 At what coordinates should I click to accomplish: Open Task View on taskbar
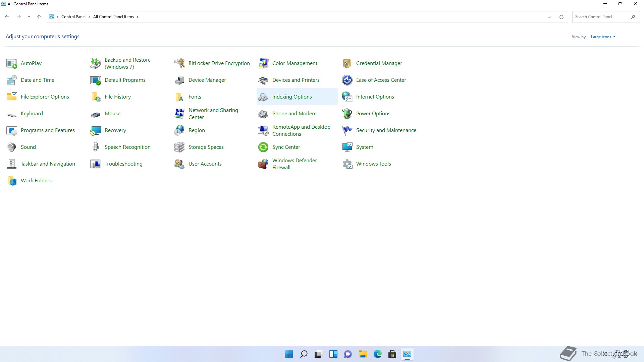click(318, 354)
